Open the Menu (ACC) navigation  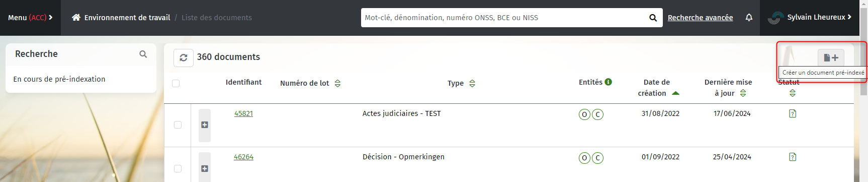(30, 18)
